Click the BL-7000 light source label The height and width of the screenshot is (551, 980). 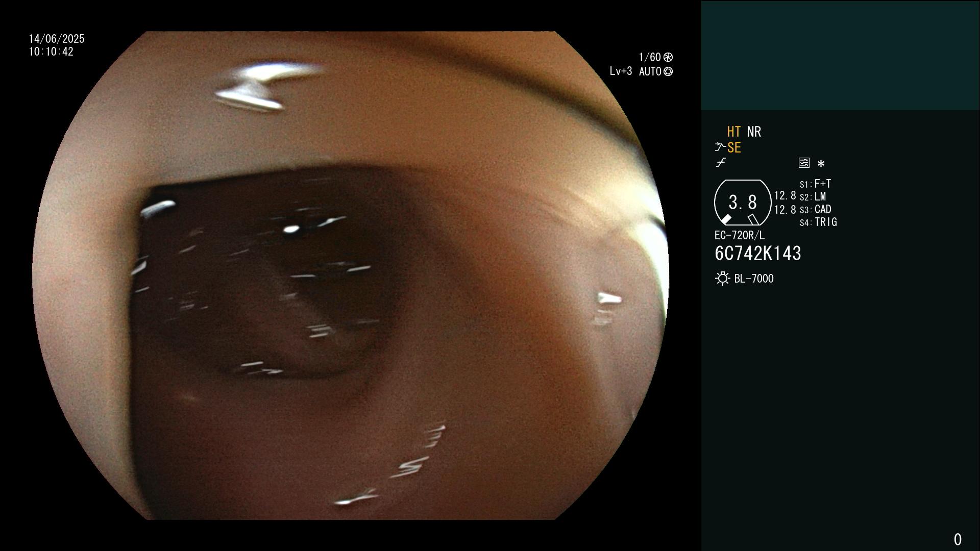[754, 279]
